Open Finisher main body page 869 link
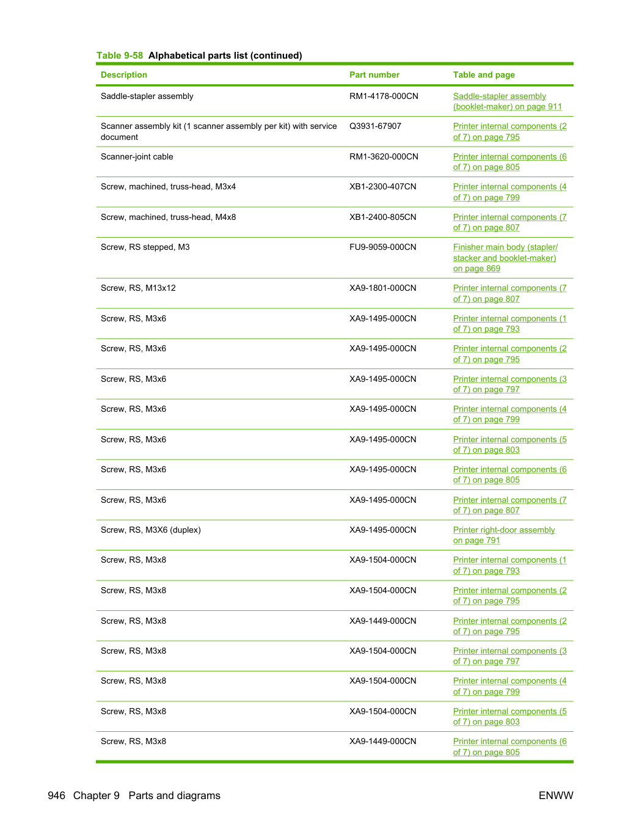Screen dimensions: 631x840 (505, 258)
